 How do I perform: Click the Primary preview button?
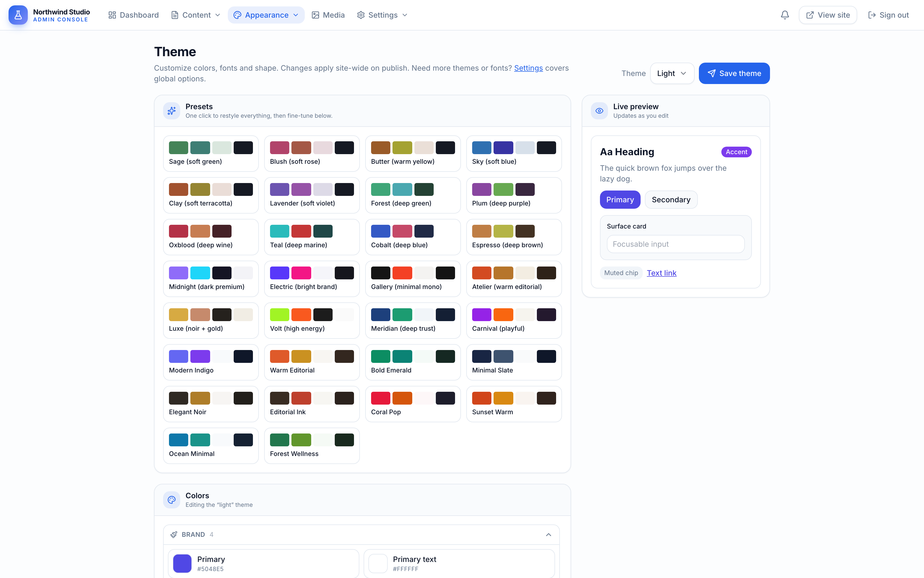(x=620, y=200)
